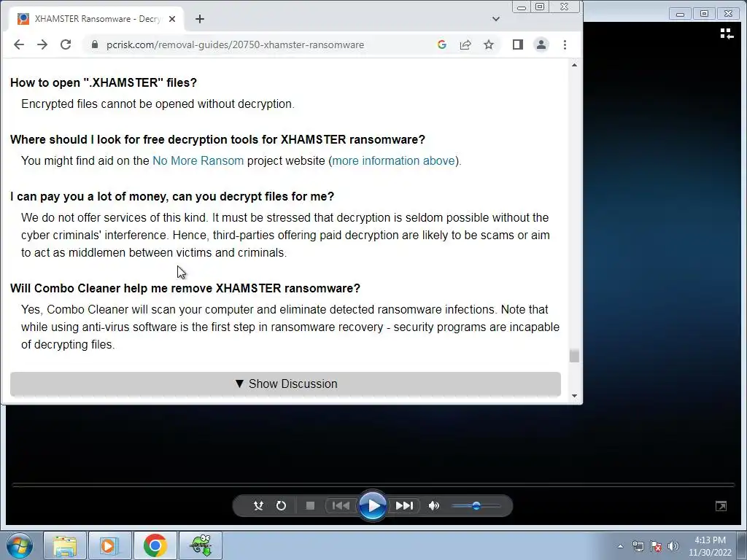Open network status tray icon
Image resolution: width=747 pixels, height=560 pixels.
click(638, 546)
